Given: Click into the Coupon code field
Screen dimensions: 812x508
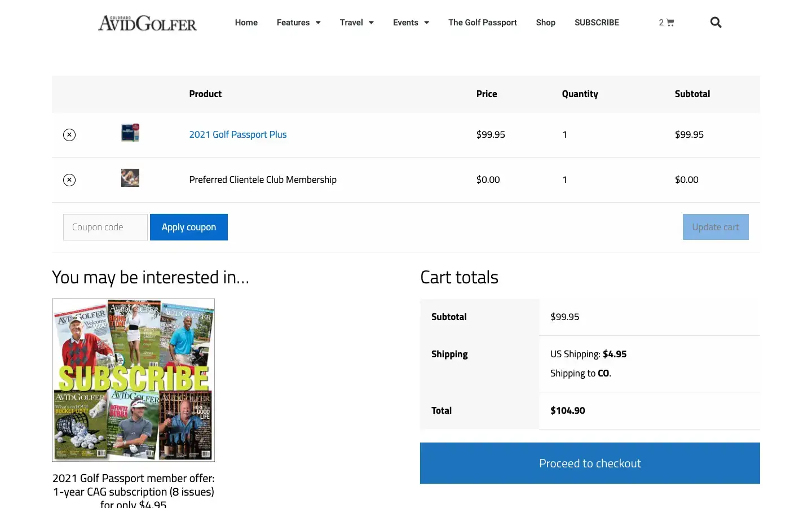Looking at the screenshot, I should (105, 227).
